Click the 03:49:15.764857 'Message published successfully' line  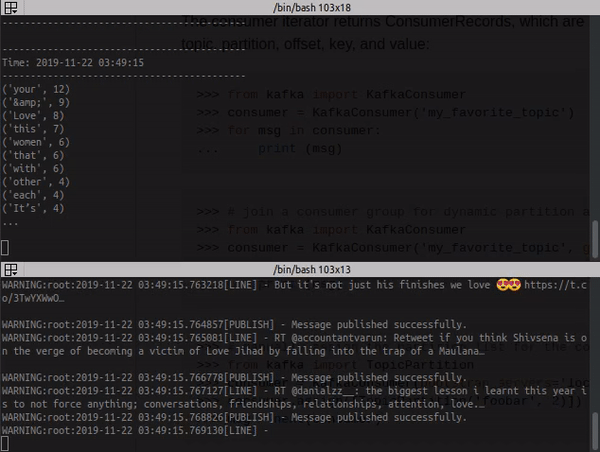234,325
